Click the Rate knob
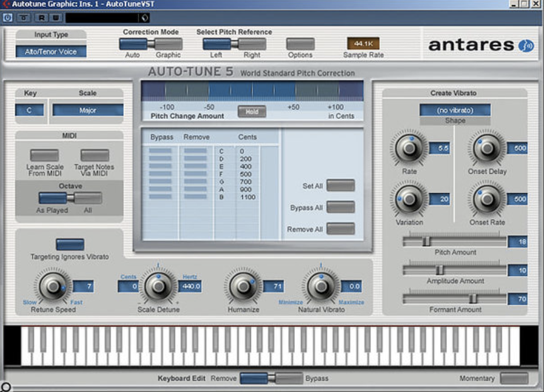 coord(409,148)
